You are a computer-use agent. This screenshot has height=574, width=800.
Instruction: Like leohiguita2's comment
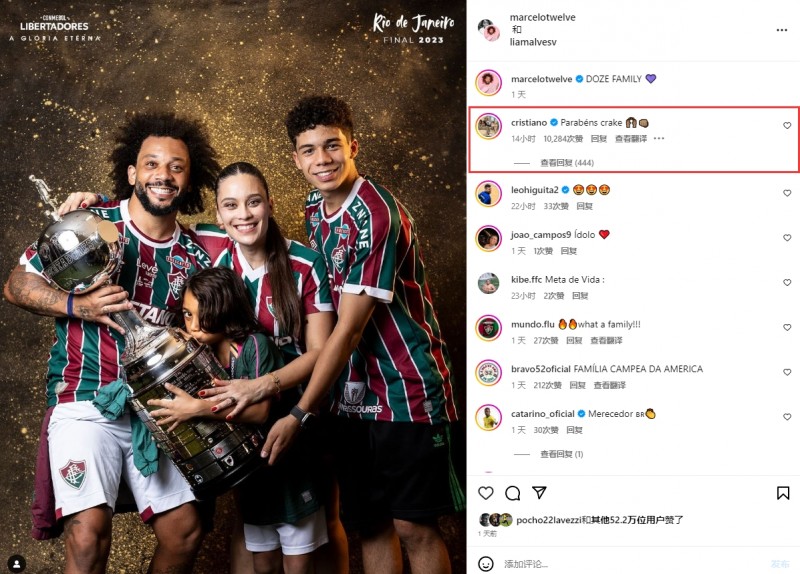787,193
